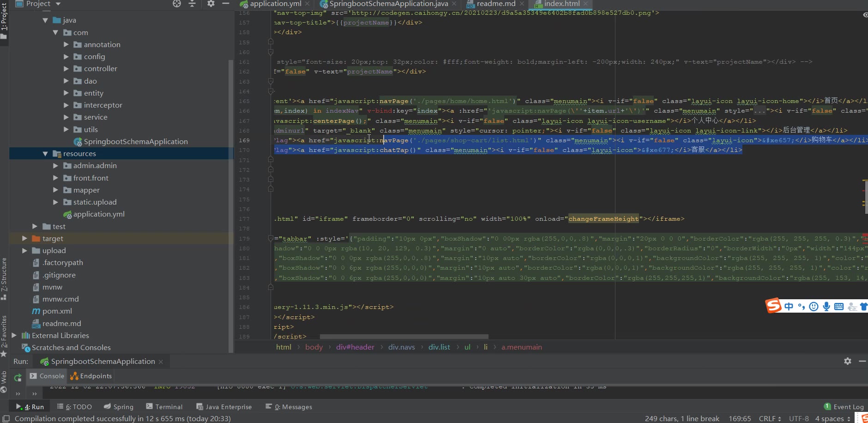The height and width of the screenshot is (423, 868).
Task: Rerun SpringbootSchemaApplication with green rerun icon
Action: point(18,378)
